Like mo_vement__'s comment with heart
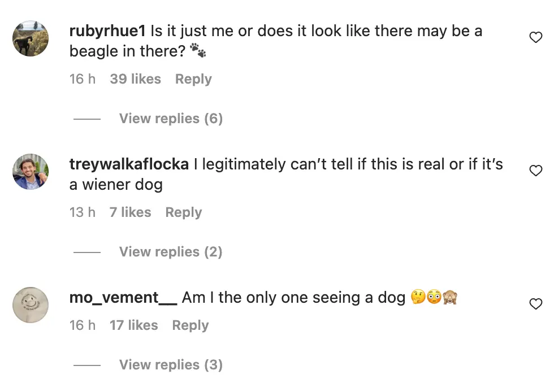Viewport: 554px width, 392px height. pos(535,304)
